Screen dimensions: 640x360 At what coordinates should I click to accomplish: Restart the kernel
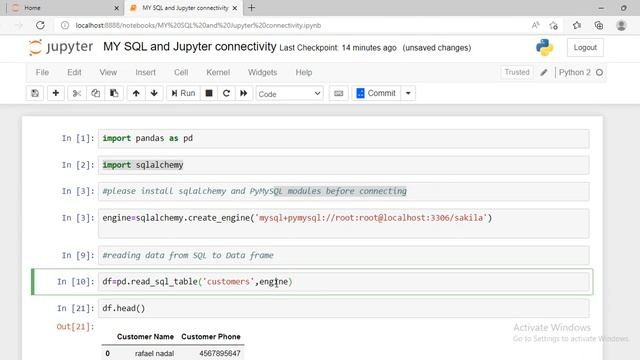(226, 93)
